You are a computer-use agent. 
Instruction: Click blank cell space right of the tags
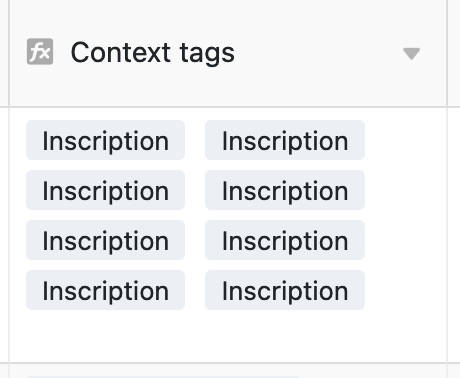405,215
